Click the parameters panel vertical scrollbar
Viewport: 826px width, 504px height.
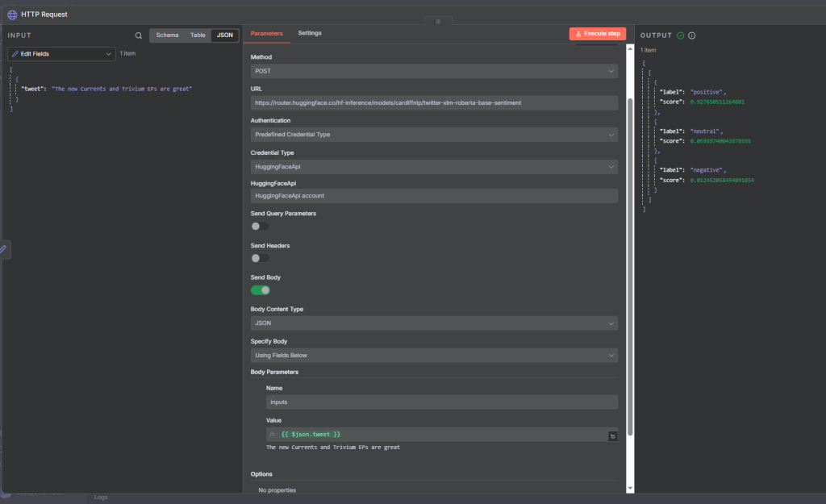pos(630,266)
